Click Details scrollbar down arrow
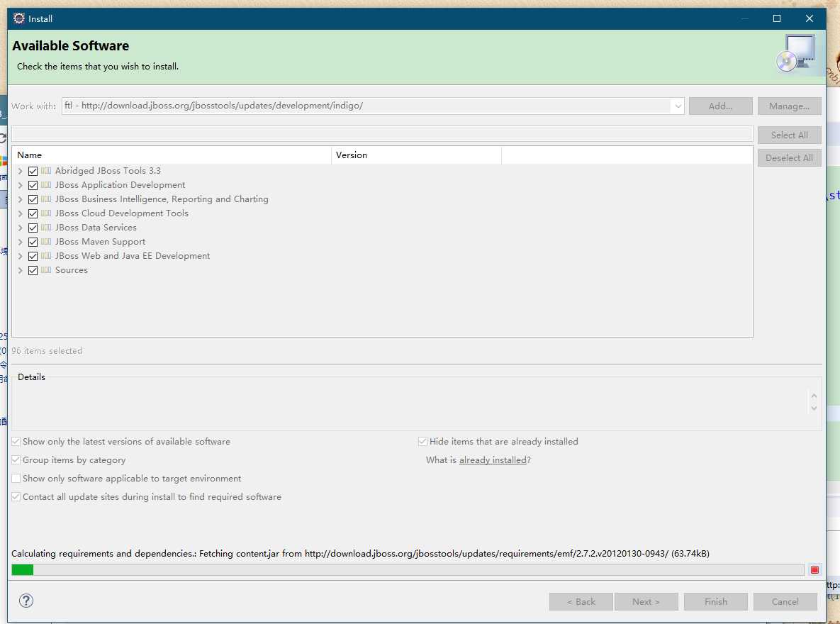 pos(814,408)
